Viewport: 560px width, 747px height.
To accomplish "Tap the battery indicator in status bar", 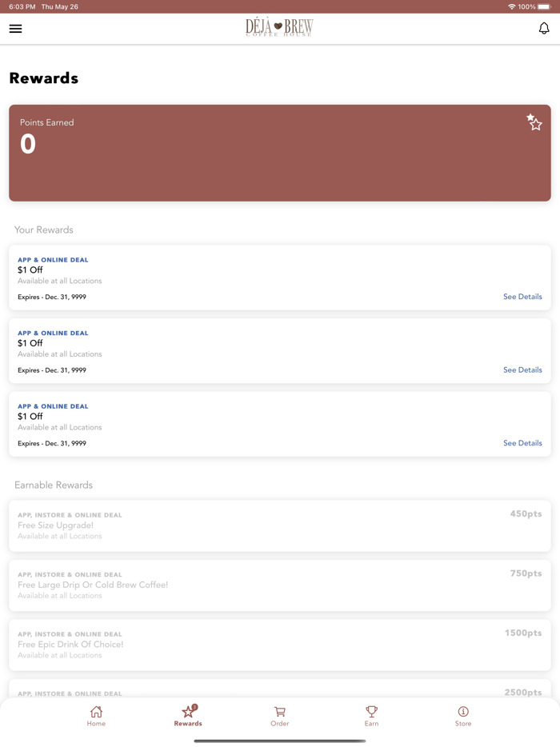I will (x=545, y=6).
